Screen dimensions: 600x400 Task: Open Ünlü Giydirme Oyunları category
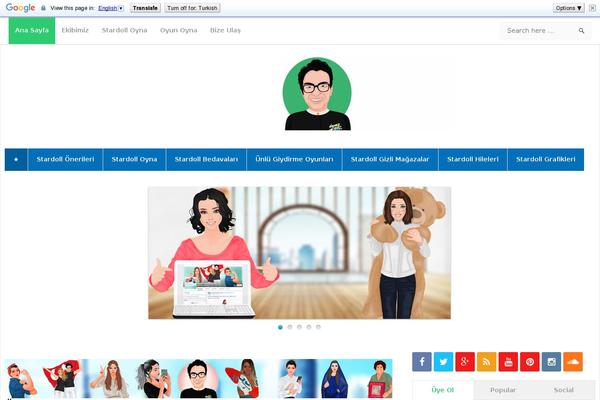tap(294, 159)
